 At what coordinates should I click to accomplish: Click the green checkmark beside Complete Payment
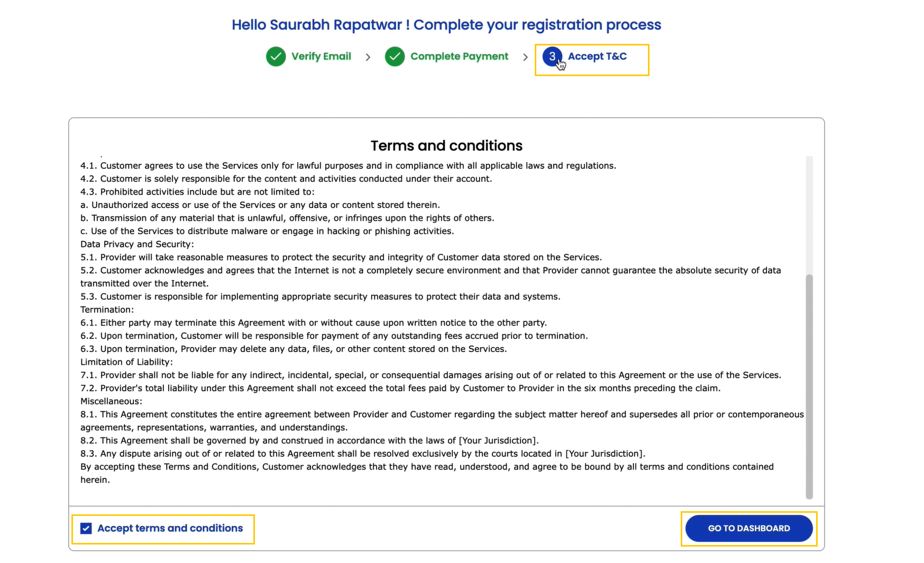point(395,57)
